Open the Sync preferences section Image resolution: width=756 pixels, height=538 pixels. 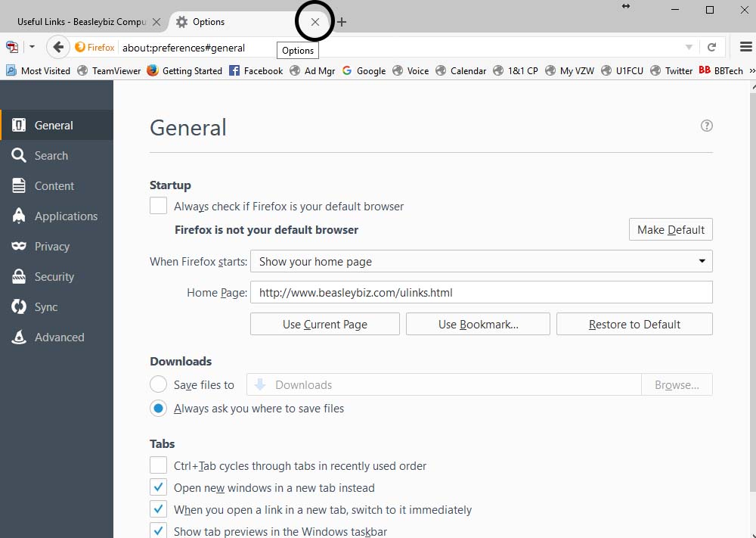point(48,306)
